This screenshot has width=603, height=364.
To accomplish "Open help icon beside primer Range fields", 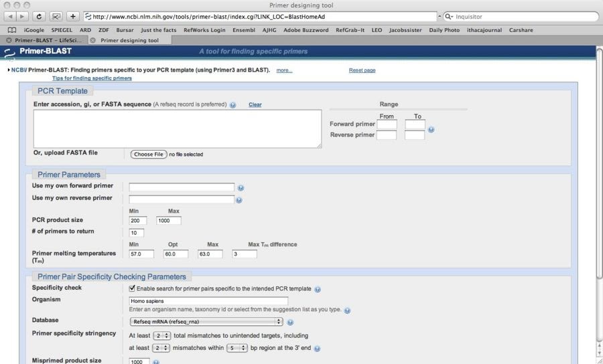I will [431, 130].
